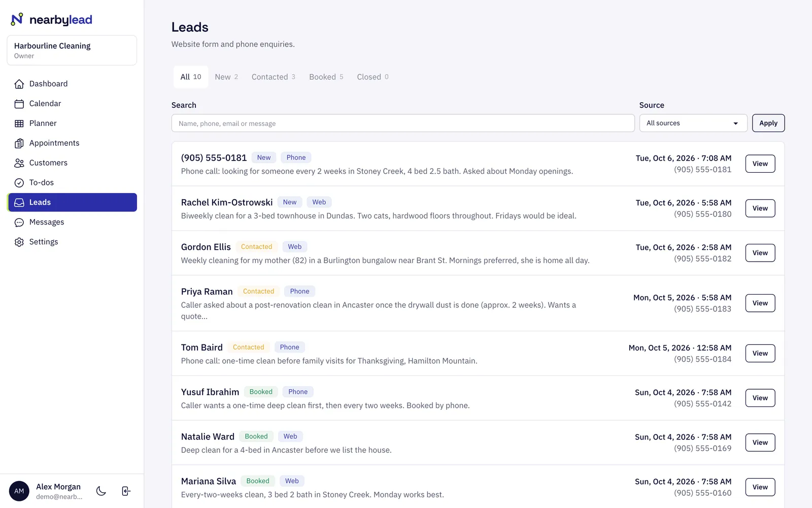812x508 pixels.
Task: Click the New badge on Rachel Kim-Ostrowski
Action: coord(290,202)
